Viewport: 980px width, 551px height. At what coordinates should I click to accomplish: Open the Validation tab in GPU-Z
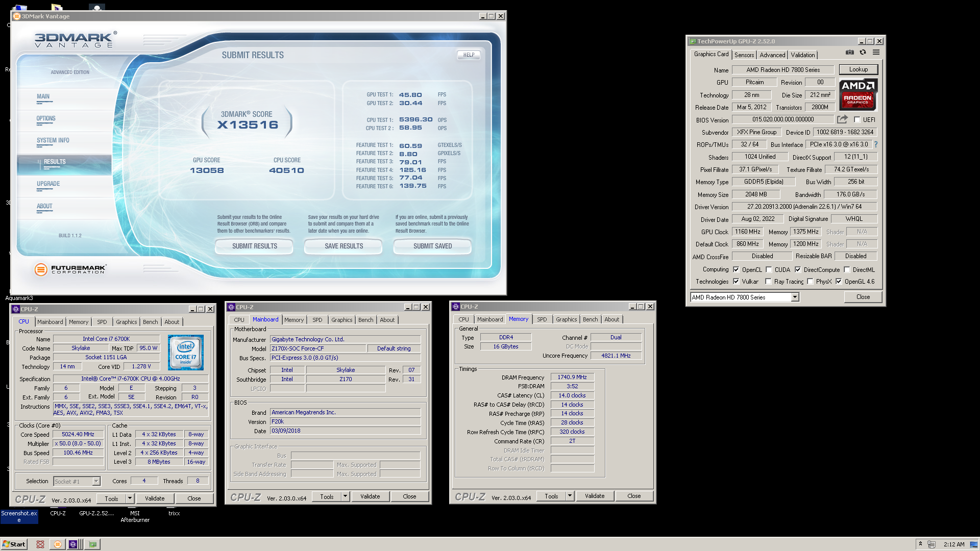(x=803, y=55)
